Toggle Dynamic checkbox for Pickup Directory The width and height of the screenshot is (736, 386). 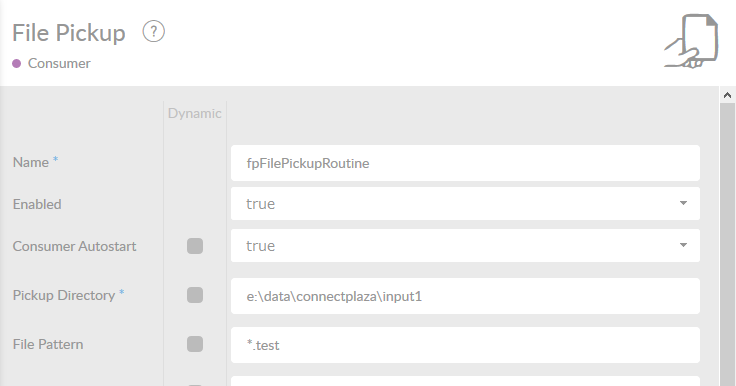click(x=195, y=295)
